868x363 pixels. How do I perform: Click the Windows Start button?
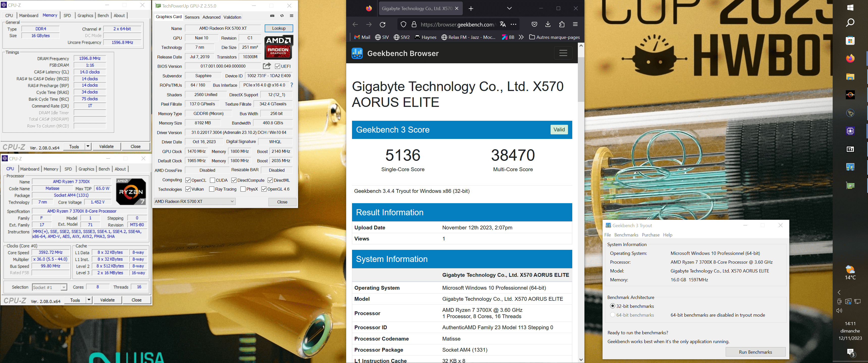850,7
